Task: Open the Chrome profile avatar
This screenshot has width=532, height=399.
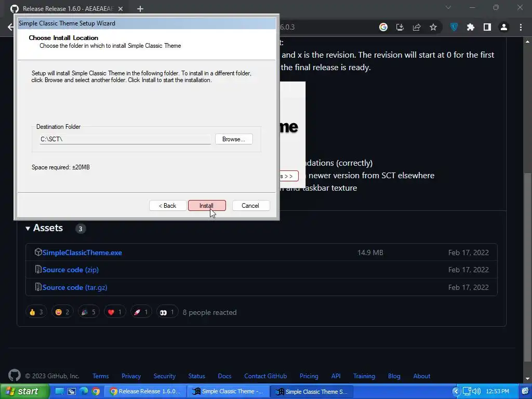Action: [504, 27]
